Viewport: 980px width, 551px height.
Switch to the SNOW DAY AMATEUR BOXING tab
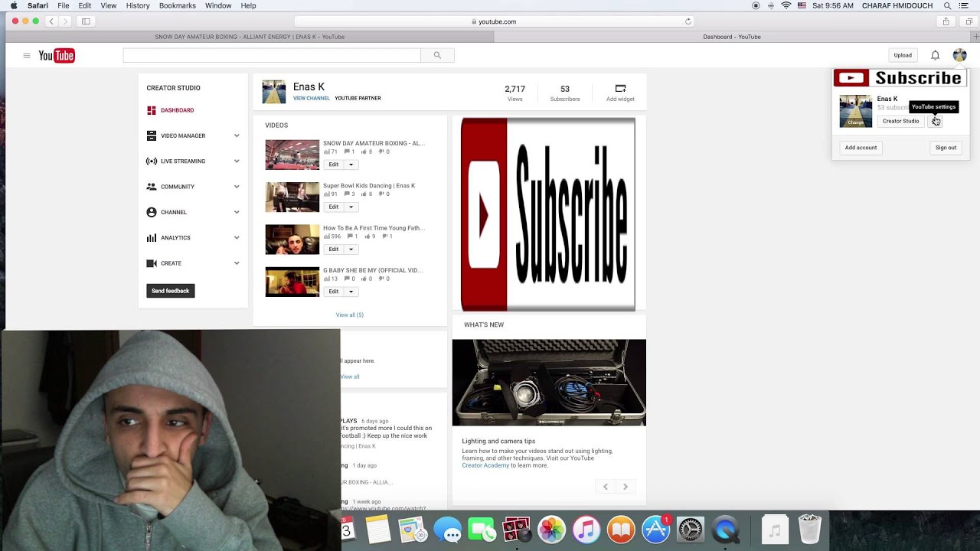[250, 37]
